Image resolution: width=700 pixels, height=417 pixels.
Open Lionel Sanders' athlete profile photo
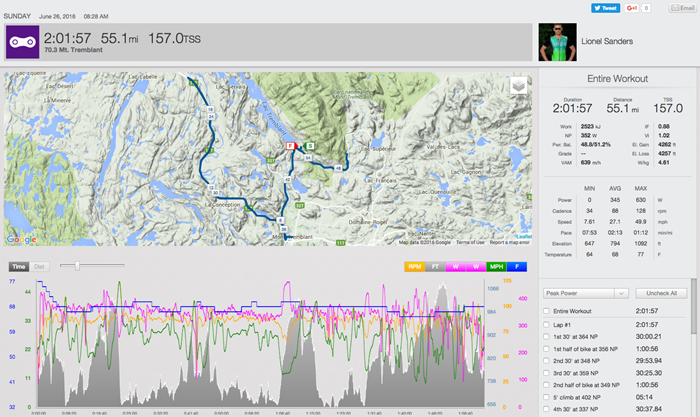[x=557, y=42]
